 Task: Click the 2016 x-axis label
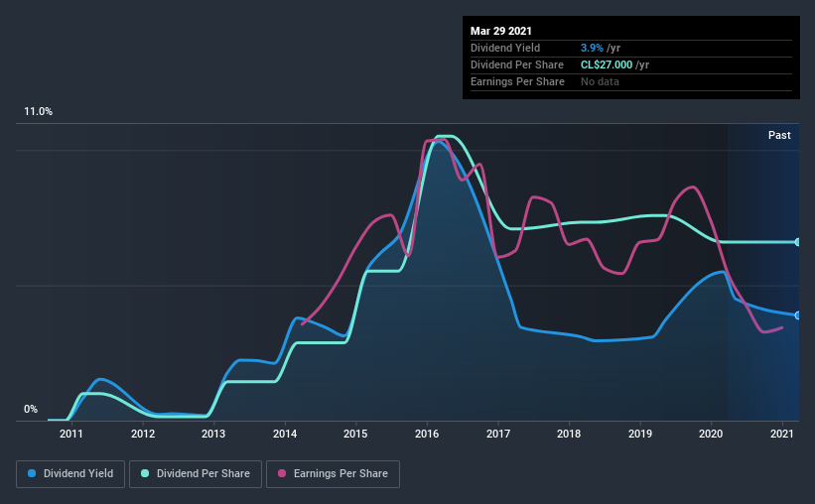[427, 434]
